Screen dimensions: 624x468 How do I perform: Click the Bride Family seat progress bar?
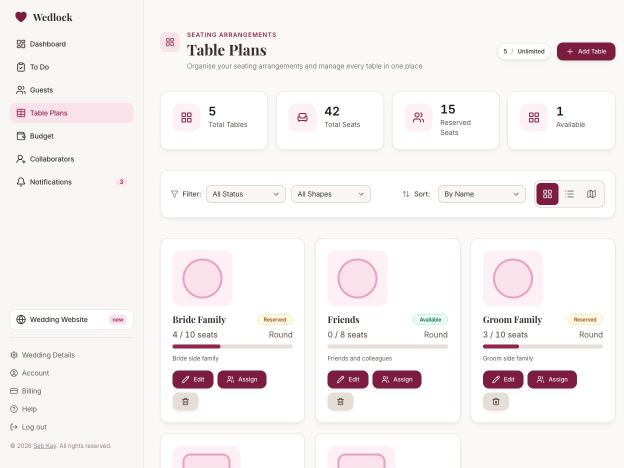(x=232, y=347)
